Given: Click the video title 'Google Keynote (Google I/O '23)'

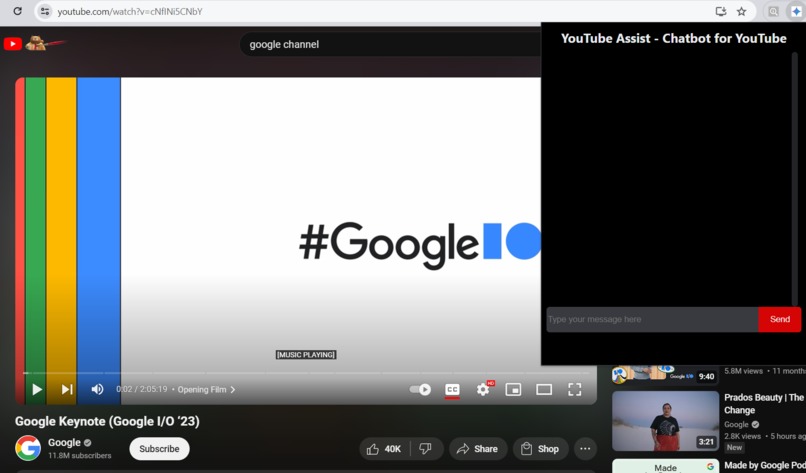Looking at the screenshot, I should (x=107, y=421).
